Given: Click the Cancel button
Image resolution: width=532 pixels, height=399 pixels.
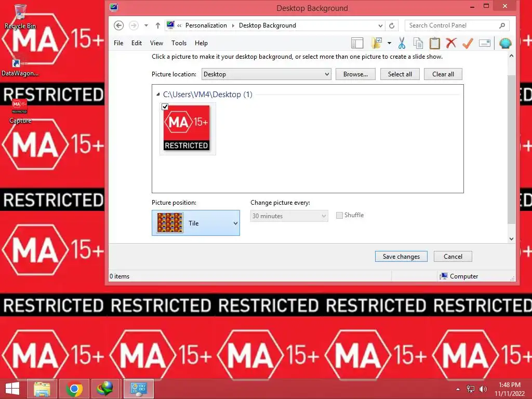Looking at the screenshot, I should point(453,257).
